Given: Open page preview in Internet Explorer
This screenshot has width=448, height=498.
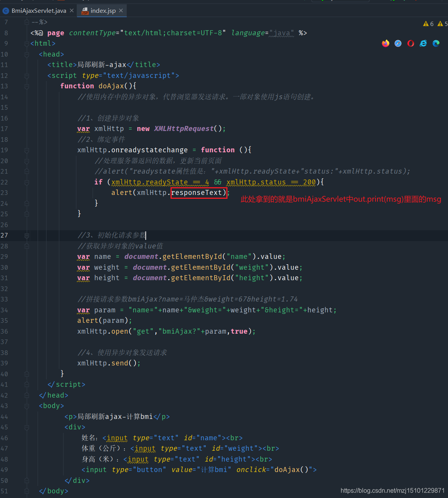Looking at the screenshot, I should coord(423,43).
